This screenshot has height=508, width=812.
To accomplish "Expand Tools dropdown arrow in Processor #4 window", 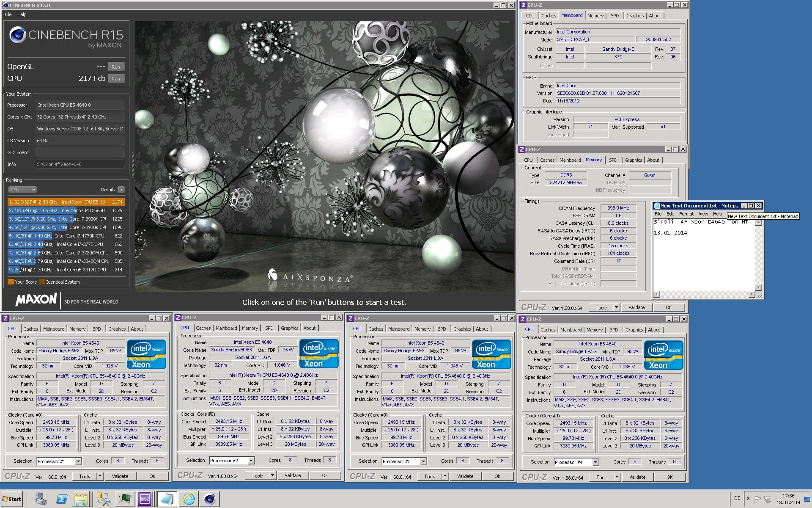I will [x=617, y=477].
